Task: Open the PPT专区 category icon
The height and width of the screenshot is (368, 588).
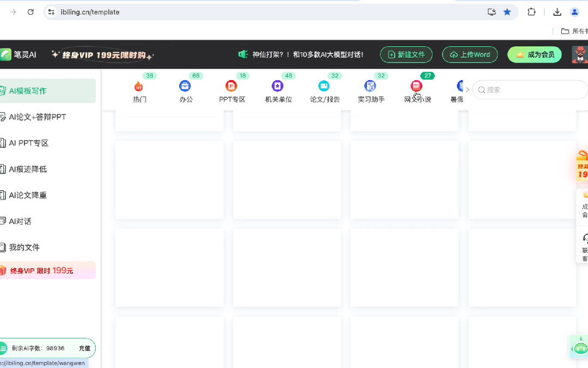Action: tap(231, 86)
